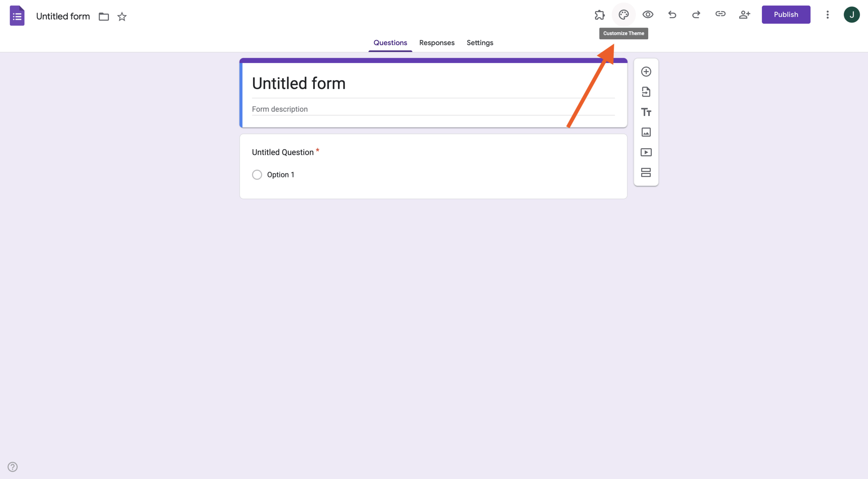Viewport: 868px width, 479px height.
Task: Open the Customize Theme palette icon
Action: click(x=624, y=15)
